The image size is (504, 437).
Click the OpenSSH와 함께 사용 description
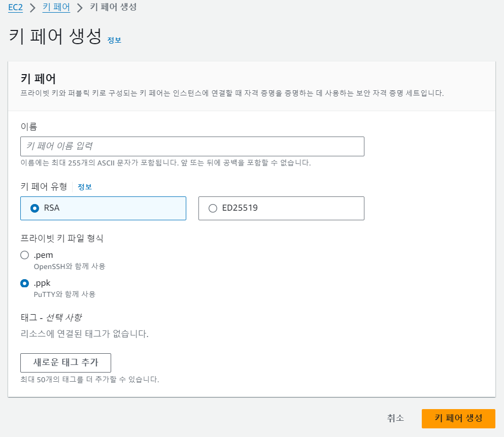[x=70, y=266]
